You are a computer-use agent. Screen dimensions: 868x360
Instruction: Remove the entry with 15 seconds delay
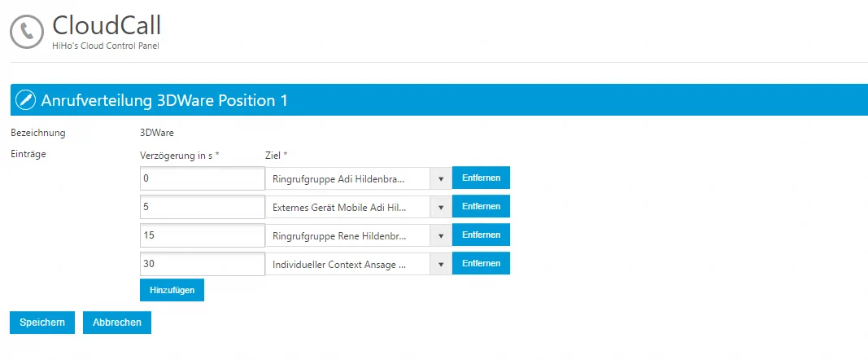pos(481,235)
